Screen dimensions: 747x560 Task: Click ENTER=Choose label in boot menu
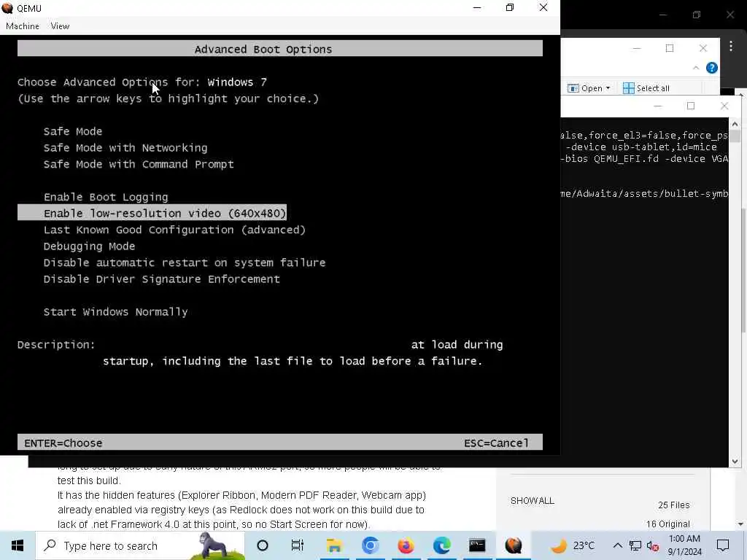(63, 443)
